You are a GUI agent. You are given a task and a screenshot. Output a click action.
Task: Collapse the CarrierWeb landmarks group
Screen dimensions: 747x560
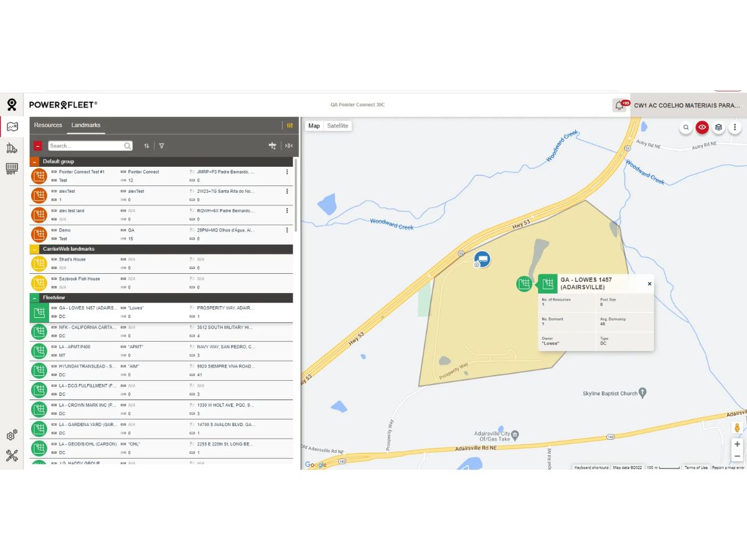point(35,249)
